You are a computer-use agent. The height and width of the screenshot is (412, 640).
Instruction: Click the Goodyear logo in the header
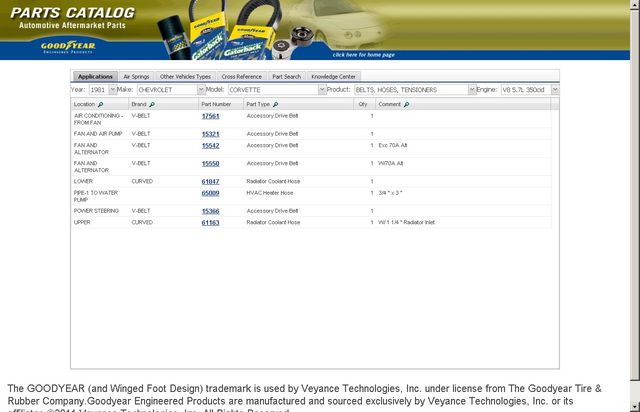coord(68,47)
